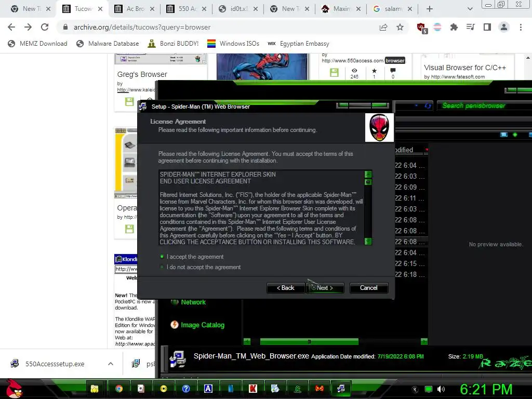Open Windows ISOs bookmark
This screenshot has height=399, width=532.
point(233,44)
